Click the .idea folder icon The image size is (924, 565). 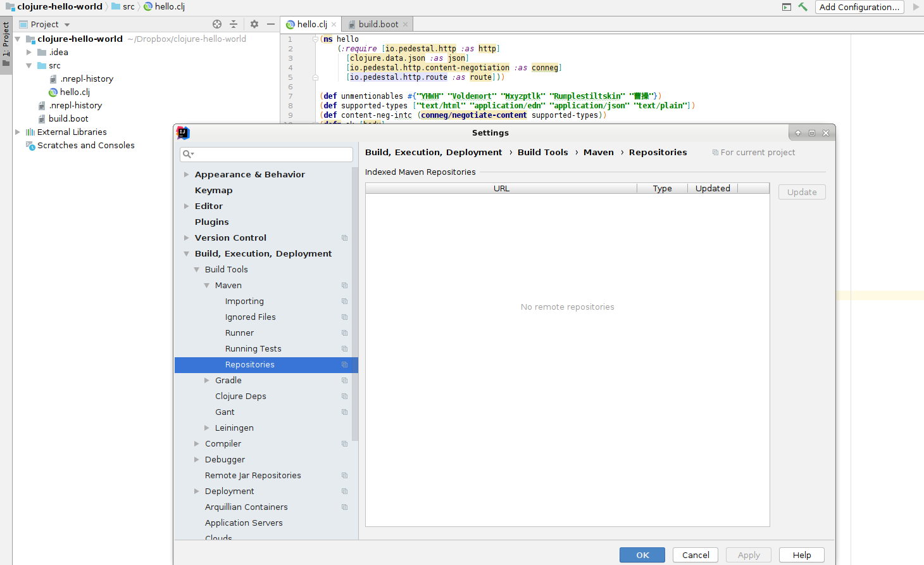click(x=42, y=53)
